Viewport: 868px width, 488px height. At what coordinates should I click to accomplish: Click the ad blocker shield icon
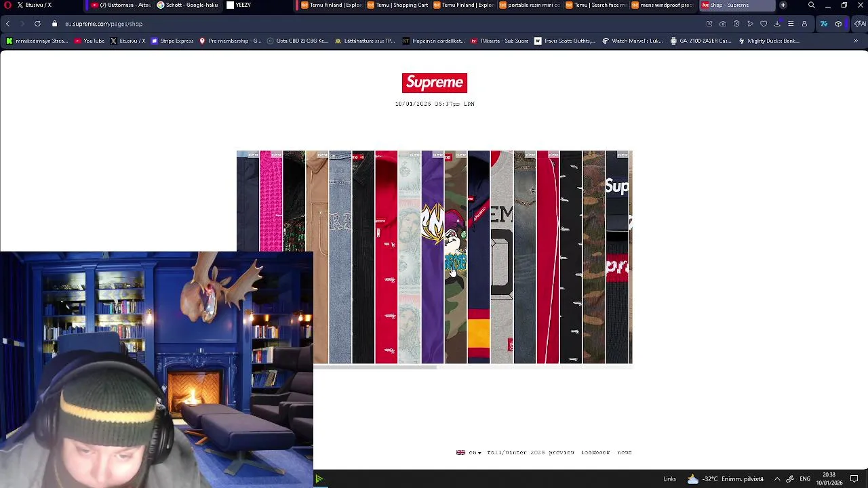(x=736, y=24)
